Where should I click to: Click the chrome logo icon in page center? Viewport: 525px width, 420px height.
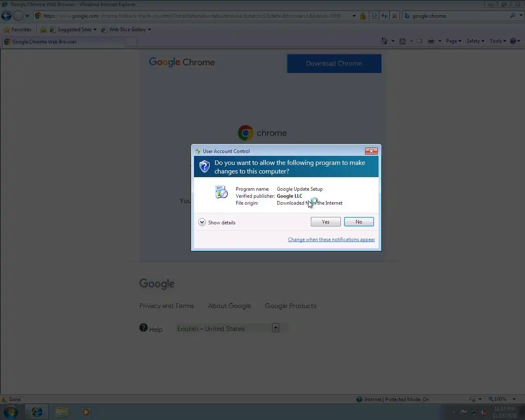click(x=245, y=133)
